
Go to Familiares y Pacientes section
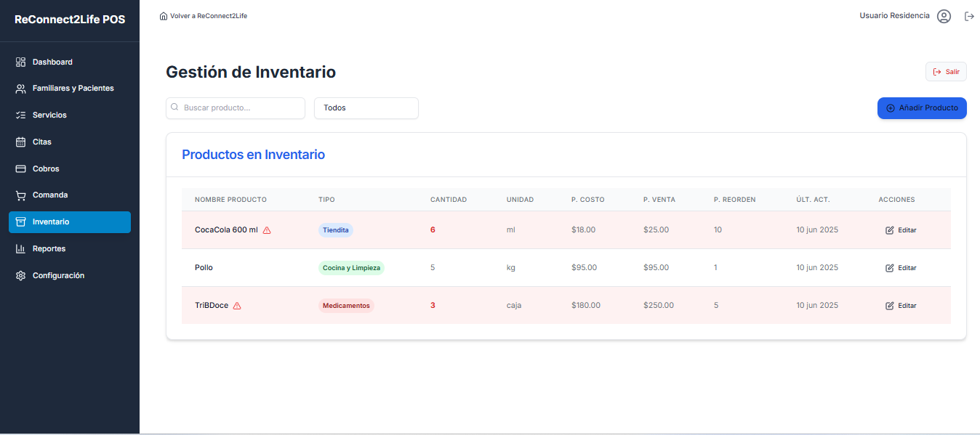(70, 89)
